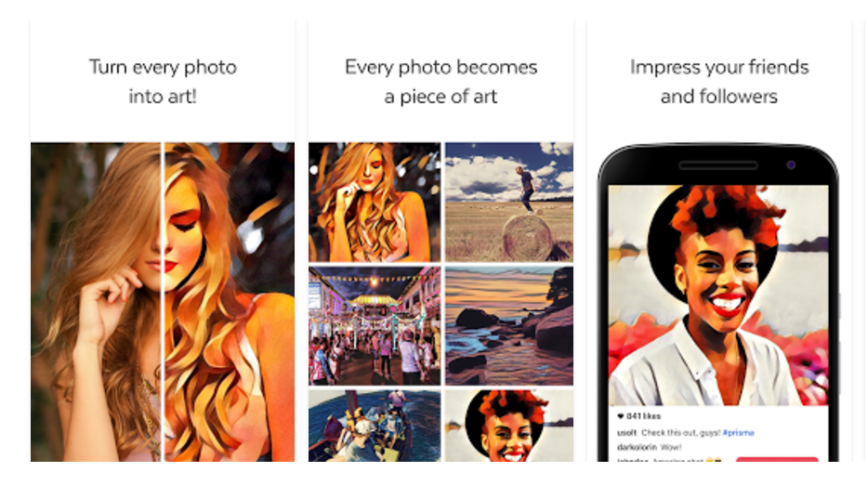Open the usolt username in the caption

(626, 433)
